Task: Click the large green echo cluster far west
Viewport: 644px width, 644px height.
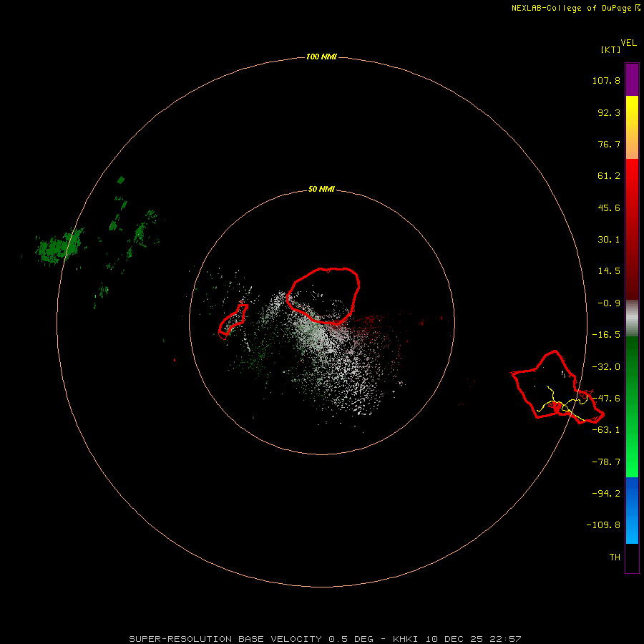Action: [x=60, y=246]
